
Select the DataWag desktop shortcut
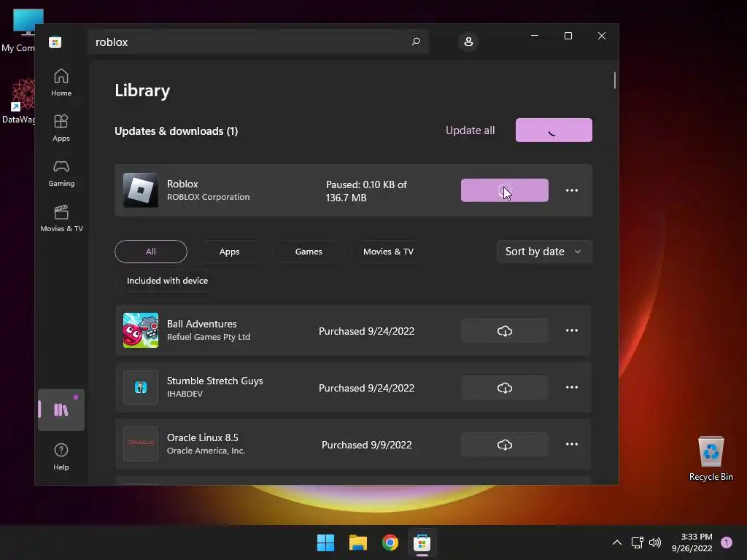[18, 101]
